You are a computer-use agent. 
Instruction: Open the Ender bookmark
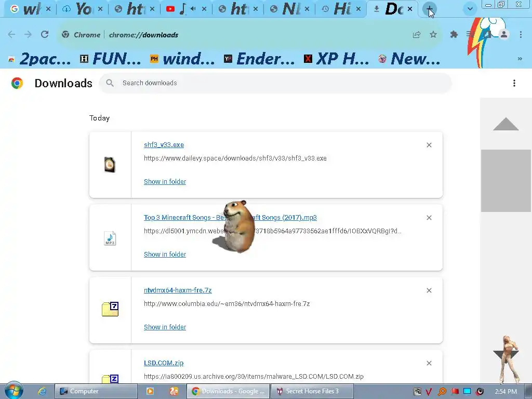click(x=260, y=59)
